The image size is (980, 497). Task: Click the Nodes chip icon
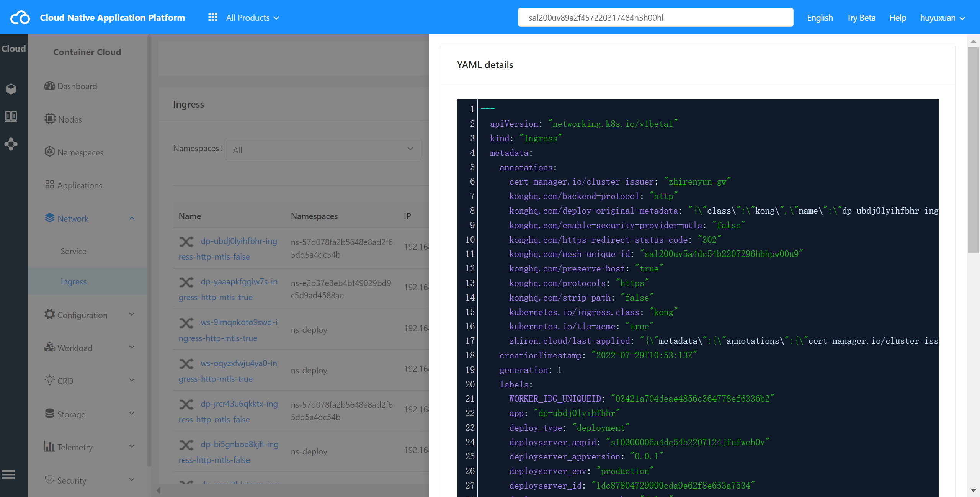[50, 119]
